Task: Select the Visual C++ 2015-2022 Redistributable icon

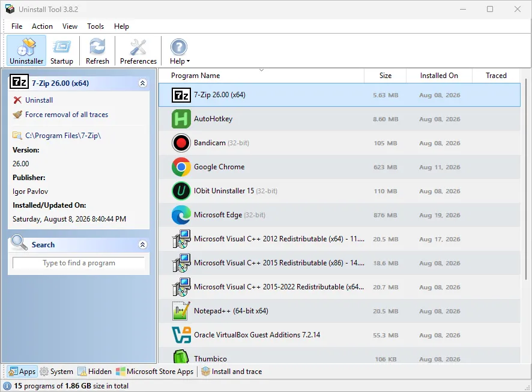Action: tap(181, 287)
